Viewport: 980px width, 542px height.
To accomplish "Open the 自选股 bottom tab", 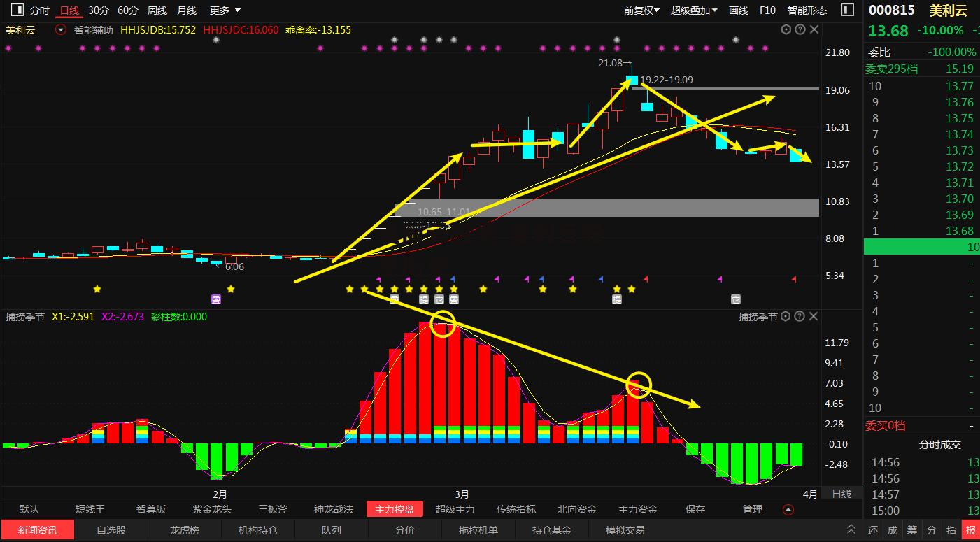I will tap(111, 530).
